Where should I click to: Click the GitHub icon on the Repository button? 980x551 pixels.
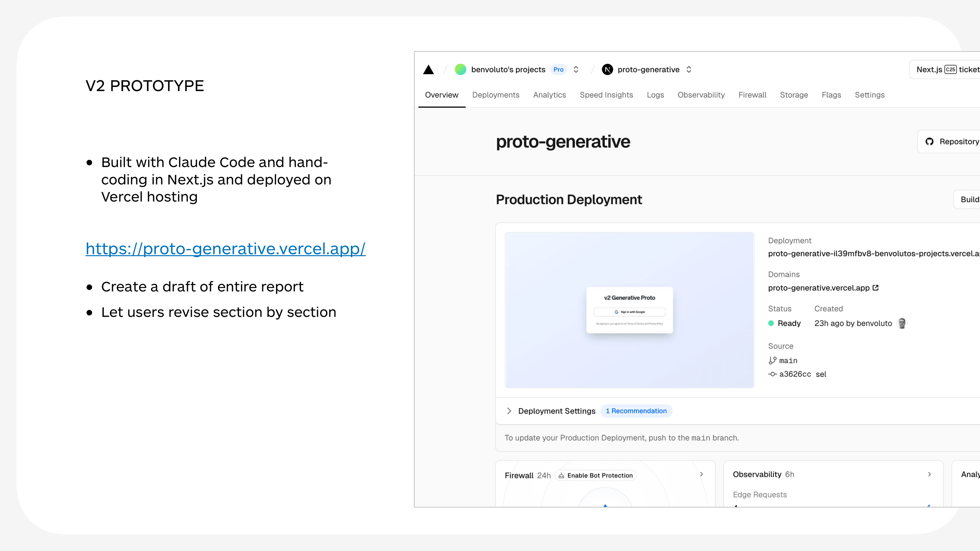tap(930, 141)
